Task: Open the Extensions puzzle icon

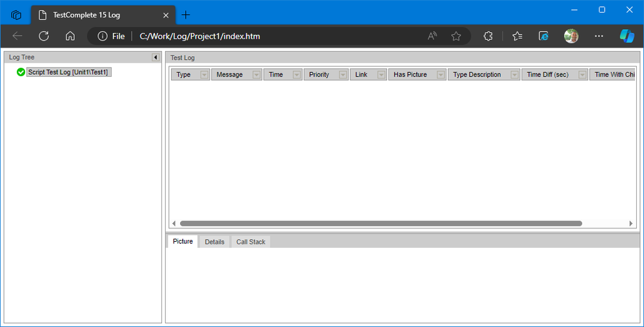Action: click(x=488, y=36)
